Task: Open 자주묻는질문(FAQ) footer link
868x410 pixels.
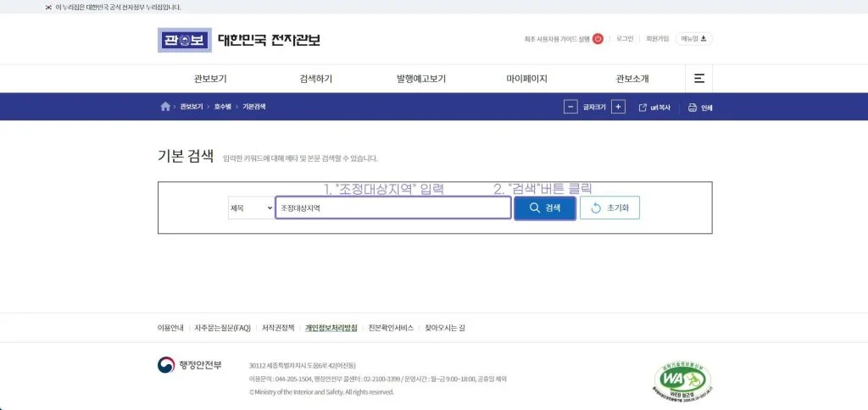Action: pos(223,328)
